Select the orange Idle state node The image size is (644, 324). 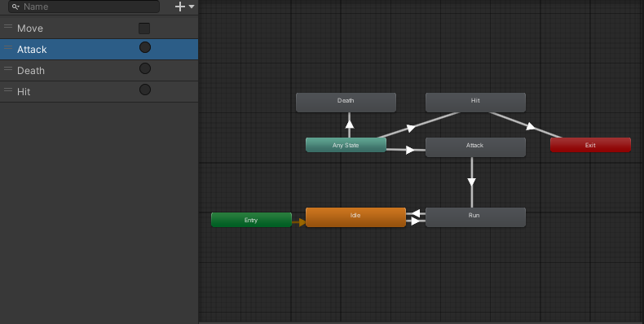[x=355, y=217]
